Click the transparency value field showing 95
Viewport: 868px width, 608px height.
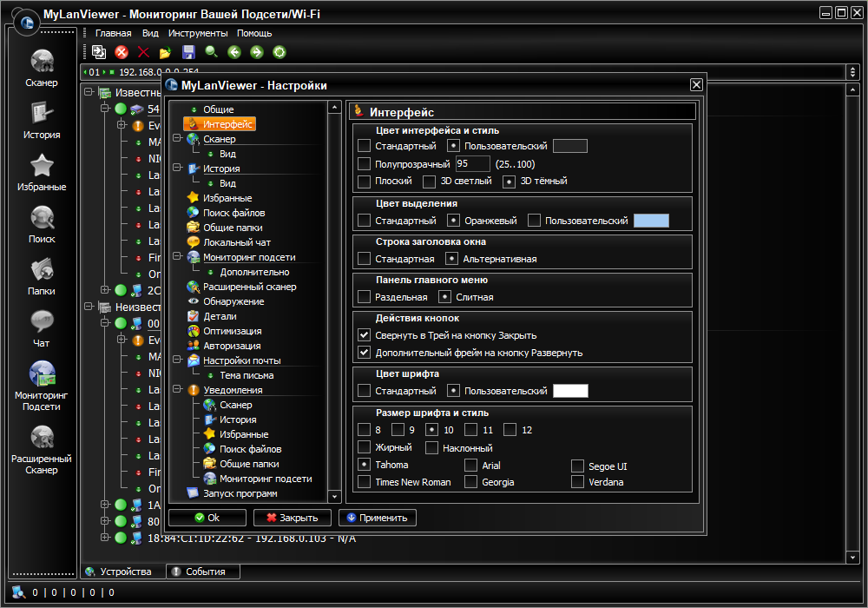[473, 164]
